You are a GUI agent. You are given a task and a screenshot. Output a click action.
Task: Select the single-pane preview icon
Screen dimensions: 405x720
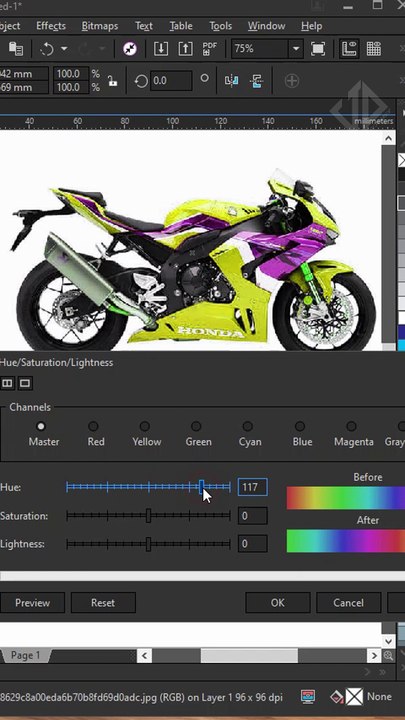point(25,383)
